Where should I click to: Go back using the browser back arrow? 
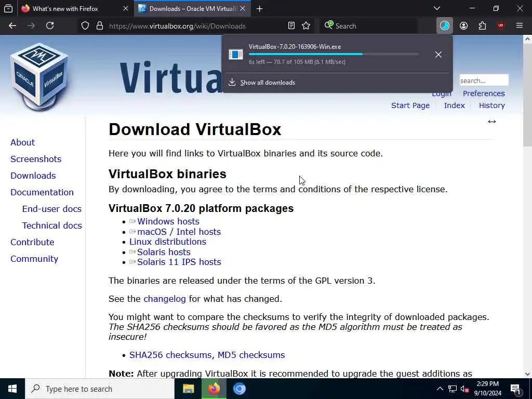[12, 26]
